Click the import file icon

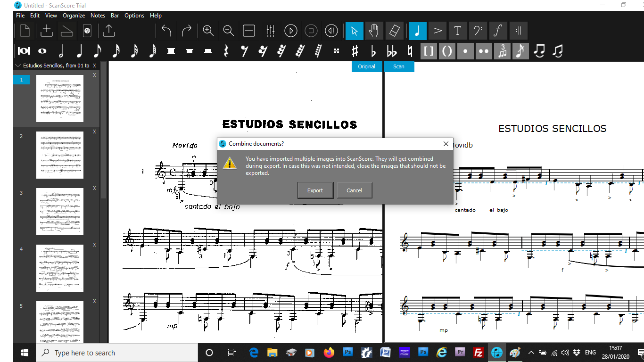tap(47, 31)
